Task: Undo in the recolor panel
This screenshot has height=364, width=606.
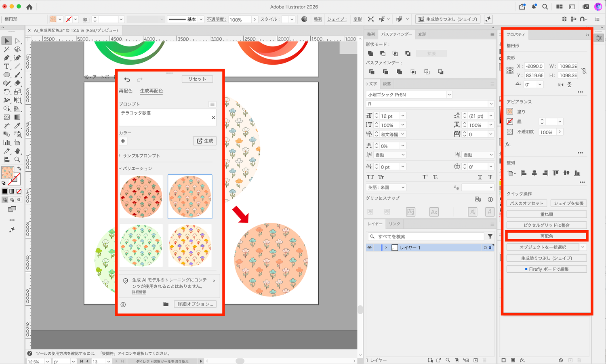Action: tap(127, 80)
